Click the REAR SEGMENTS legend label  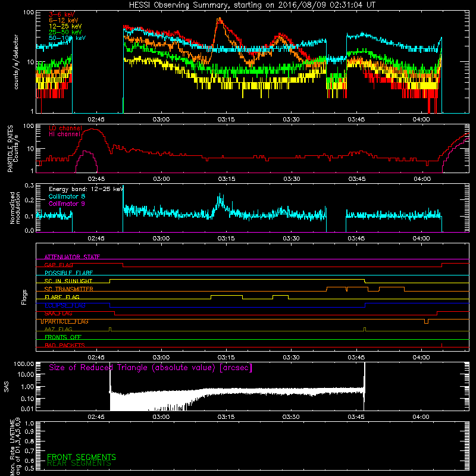(x=79, y=464)
